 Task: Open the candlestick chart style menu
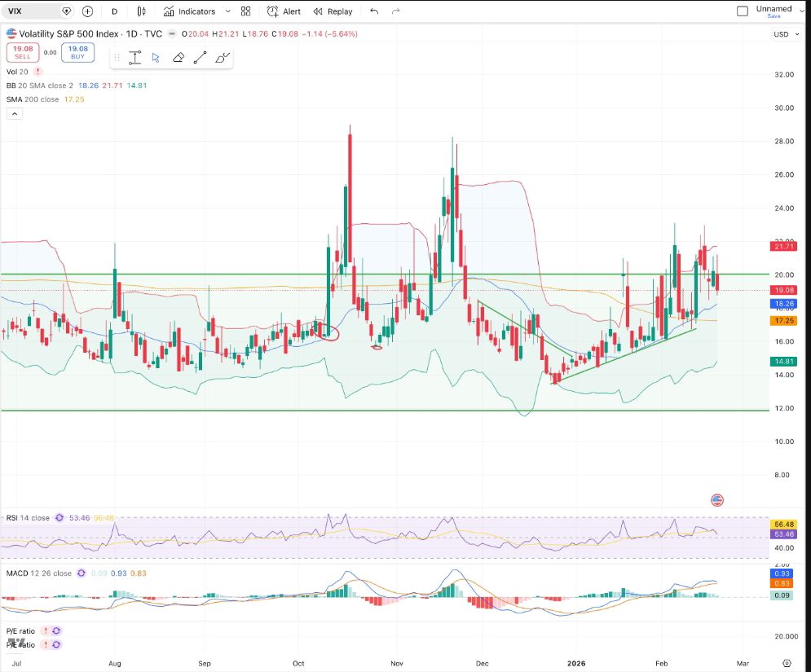coord(142,11)
